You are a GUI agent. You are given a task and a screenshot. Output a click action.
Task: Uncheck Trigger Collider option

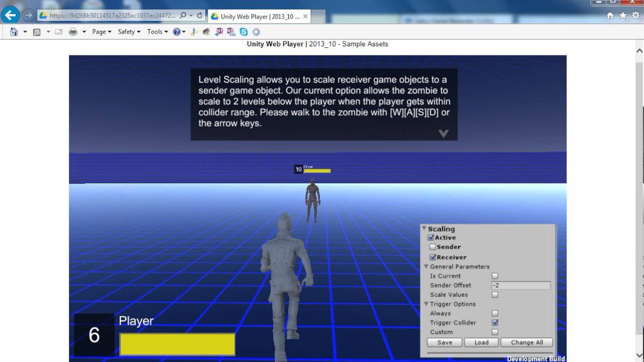[x=495, y=322]
